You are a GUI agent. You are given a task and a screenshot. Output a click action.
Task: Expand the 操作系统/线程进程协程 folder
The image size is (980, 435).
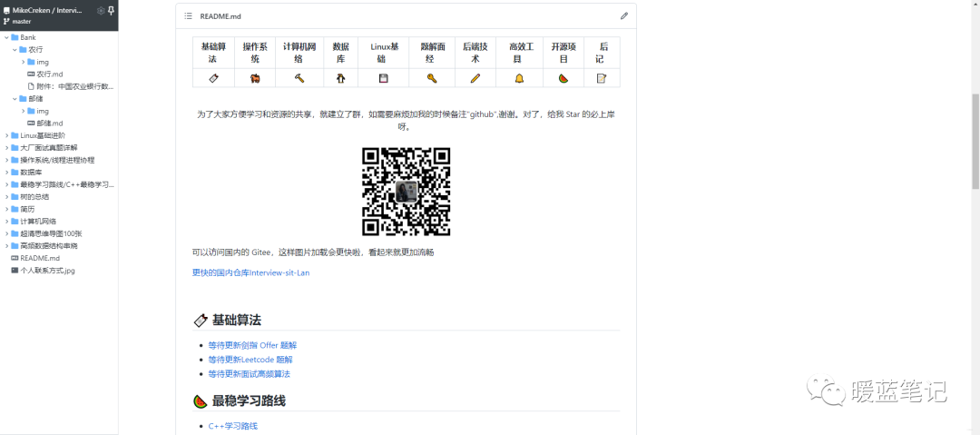pyautogui.click(x=7, y=160)
